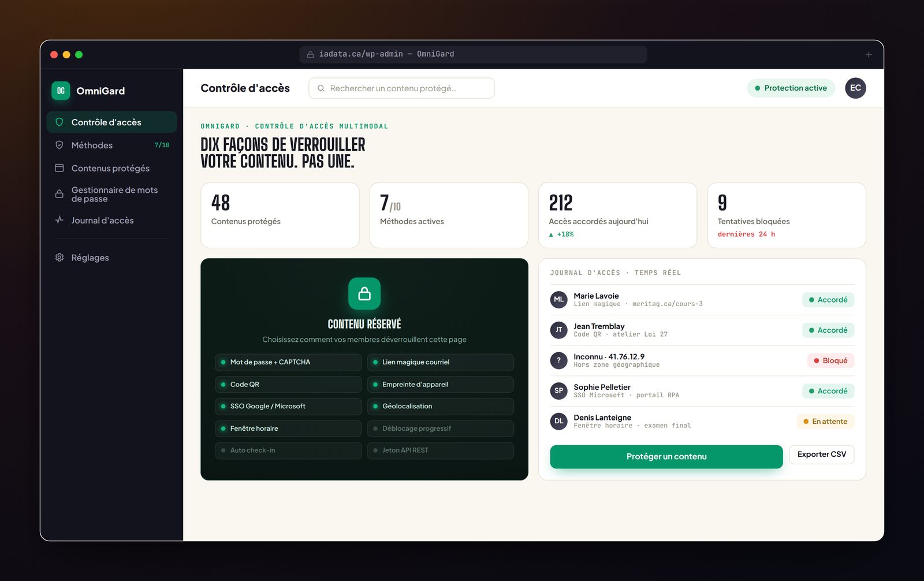Click the shield-check icon beside Méthodes
924x581 pixels.
click(x=59, y=145)
